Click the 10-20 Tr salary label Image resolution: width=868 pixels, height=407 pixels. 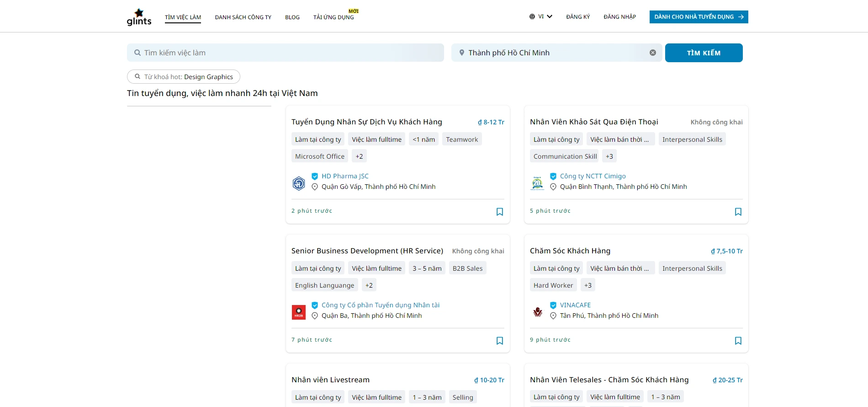pyautogui.click(x=489, y=380)
